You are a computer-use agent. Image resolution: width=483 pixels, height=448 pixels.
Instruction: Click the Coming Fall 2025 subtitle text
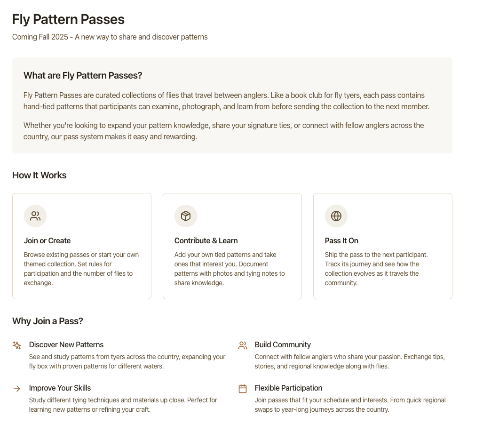[110, 37]
